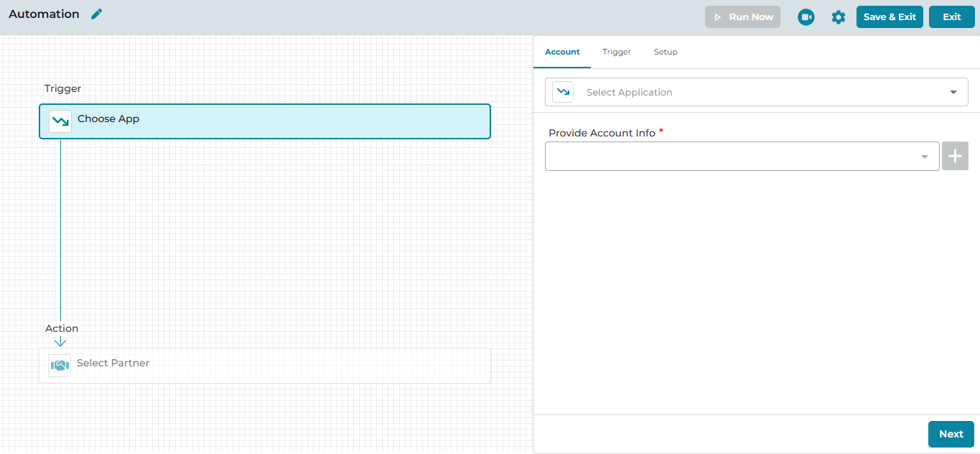Switch to the Account tab
The image size is (980, 454).
coord(562,52)
